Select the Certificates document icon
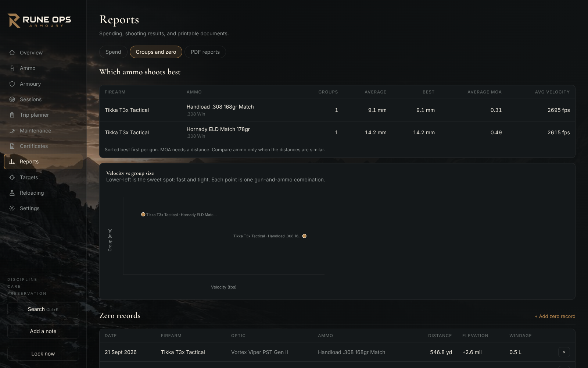 pos(12,146)
